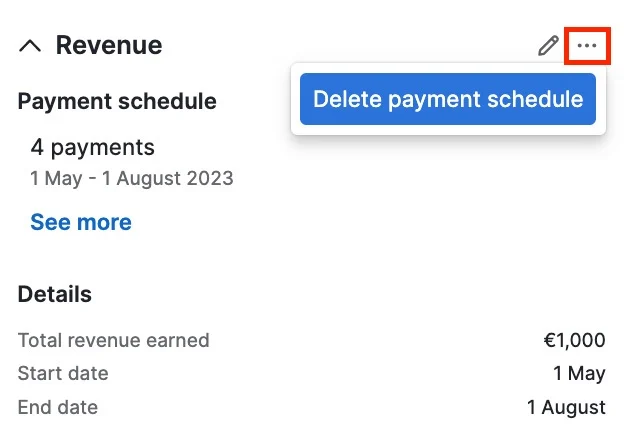Click the pencil edit icon
This screenshot has width=624, height=446.
pyautogui.click(x=548, y=45)
